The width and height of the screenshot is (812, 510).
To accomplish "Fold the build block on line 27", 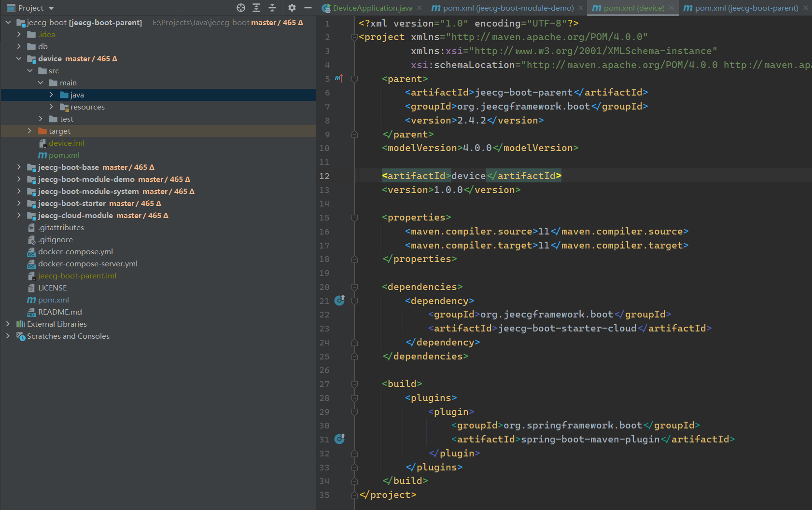I will pos(354,384).
